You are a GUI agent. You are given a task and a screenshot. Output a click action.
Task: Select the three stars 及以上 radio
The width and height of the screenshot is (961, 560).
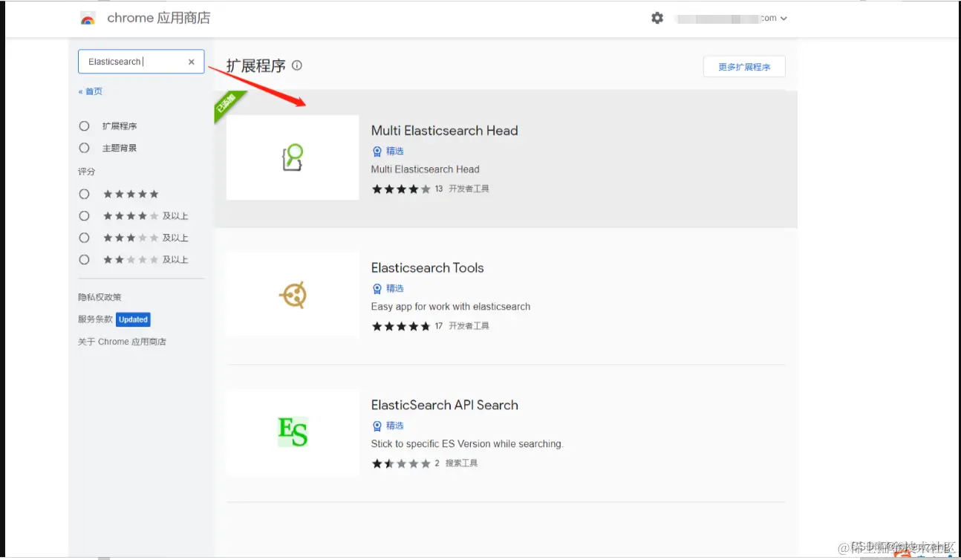(85, 238)
